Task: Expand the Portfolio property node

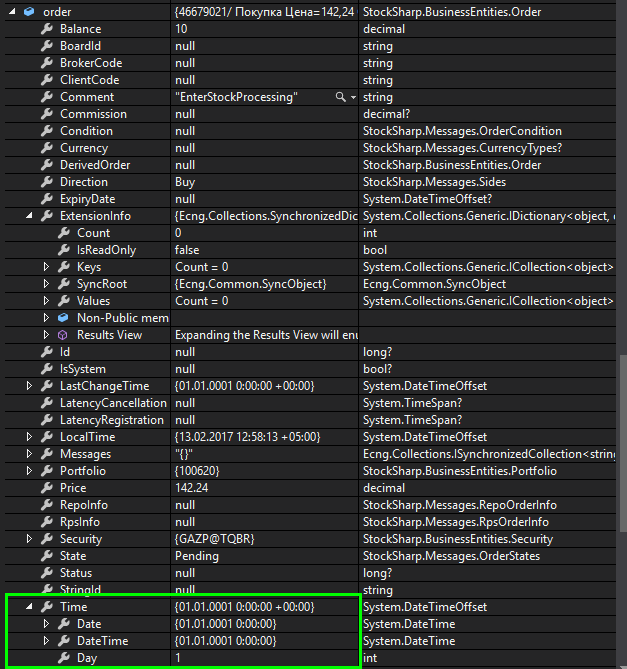Action: (x=29, y=471)
